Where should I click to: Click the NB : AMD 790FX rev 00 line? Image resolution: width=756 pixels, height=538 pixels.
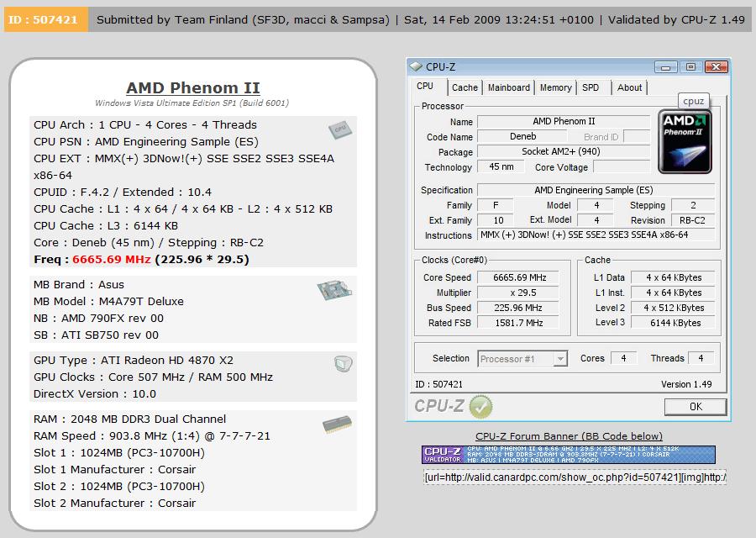point(98,319)
